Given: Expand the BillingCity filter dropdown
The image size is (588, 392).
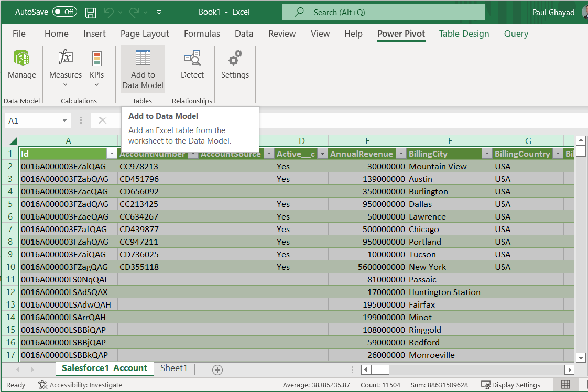Looking at the screenshot, I should pyautogui.click(x=487, y=154).
